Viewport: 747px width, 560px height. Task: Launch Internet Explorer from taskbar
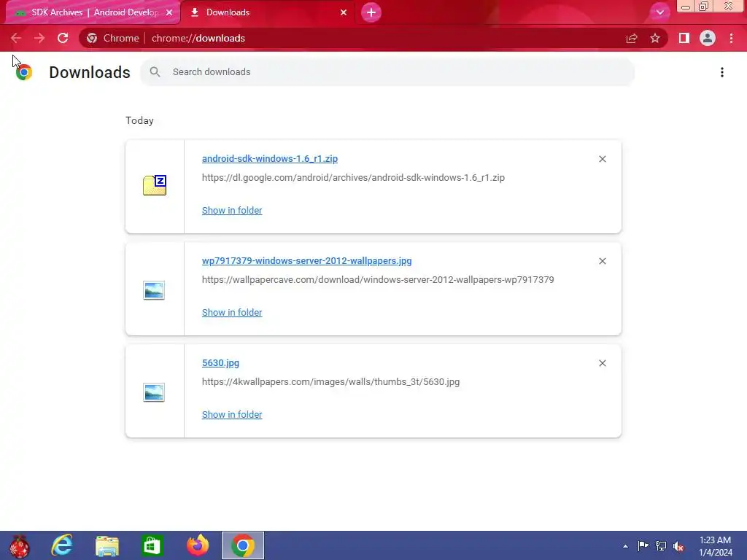point(62,545)
